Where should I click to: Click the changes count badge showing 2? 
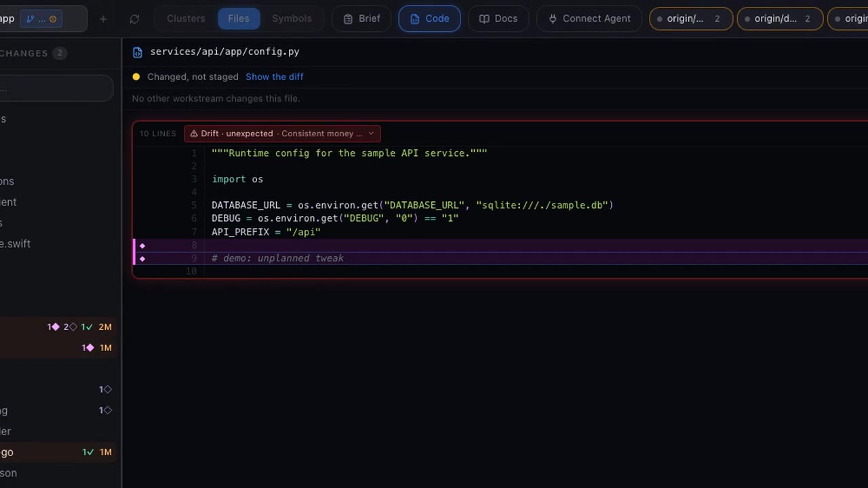(x=60, y=54)
